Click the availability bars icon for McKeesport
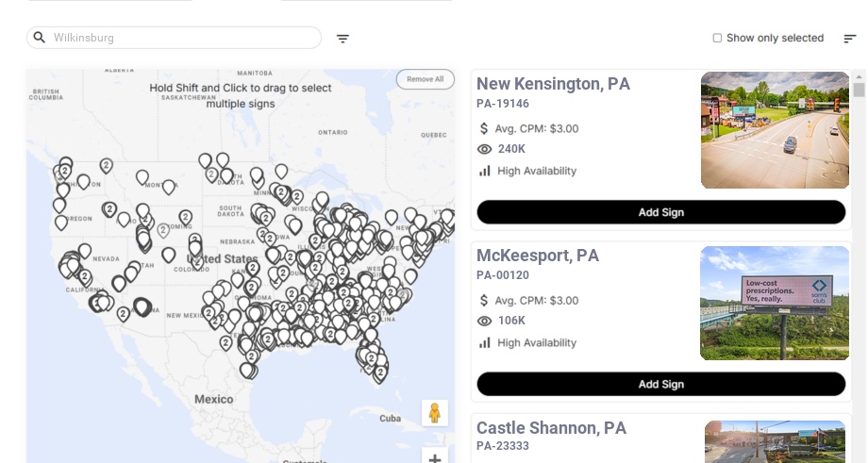The image size is (868, 463). pyautogui.click(x=485, y=342)
